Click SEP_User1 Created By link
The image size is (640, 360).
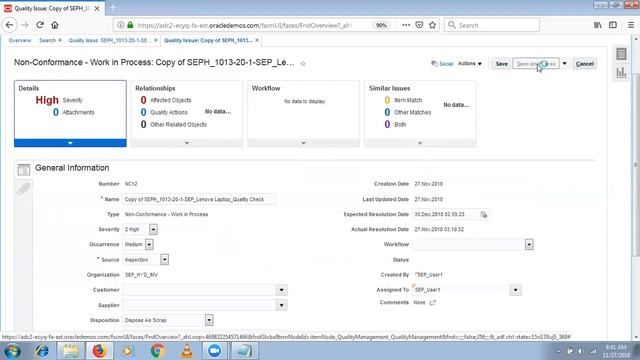click(429, 275)
